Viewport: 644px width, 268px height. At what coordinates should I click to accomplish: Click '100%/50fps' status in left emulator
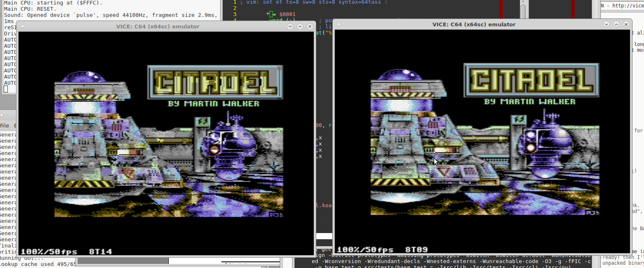(49, 251)
